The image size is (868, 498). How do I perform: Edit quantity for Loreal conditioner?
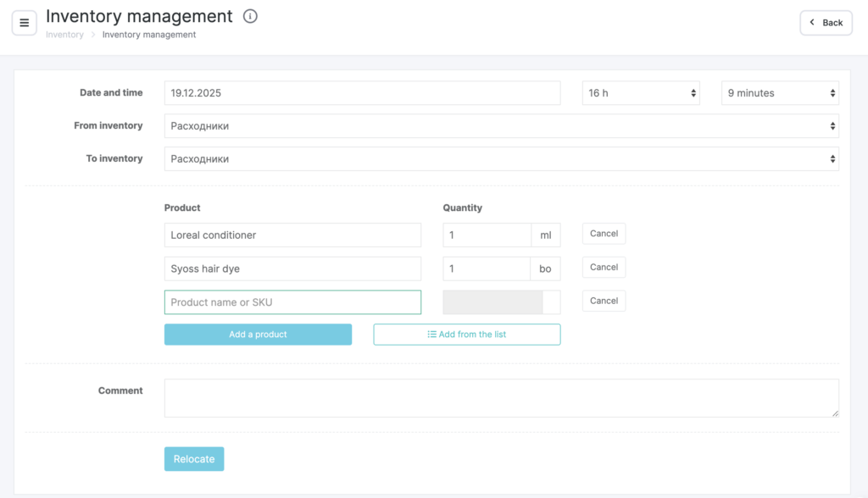tap(487, 235)
